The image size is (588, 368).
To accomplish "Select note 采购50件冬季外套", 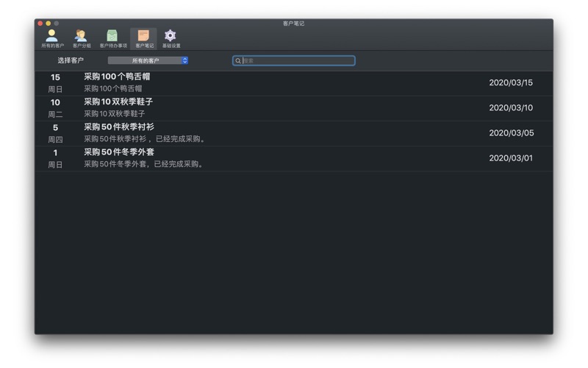I will coord(293,158).
